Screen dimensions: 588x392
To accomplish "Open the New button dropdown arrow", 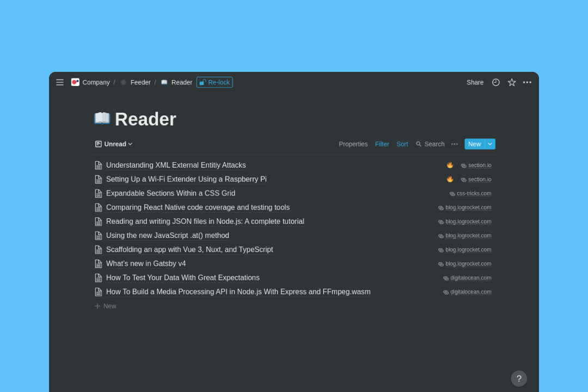I will [x=490, y=144].
